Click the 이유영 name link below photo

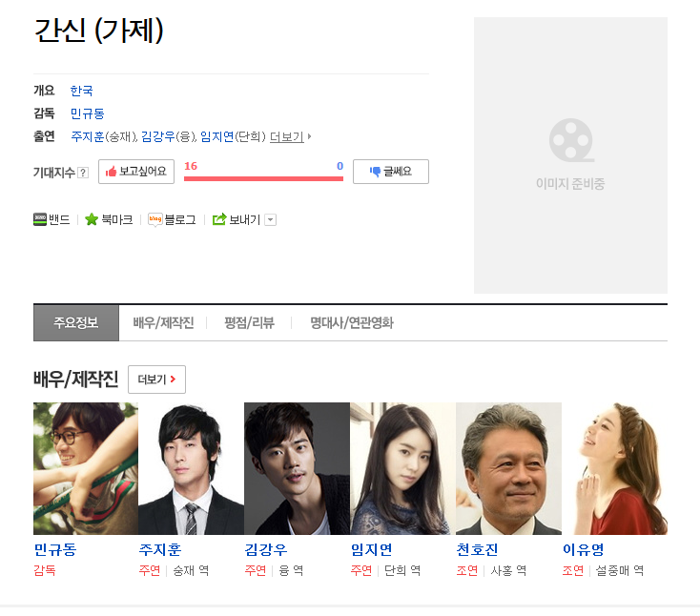[583, 549]
